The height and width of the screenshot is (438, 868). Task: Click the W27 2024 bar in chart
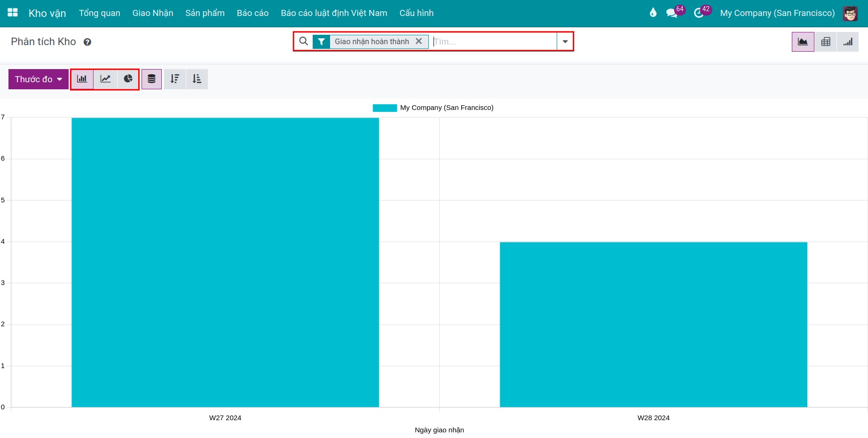(x=225, y=262)
